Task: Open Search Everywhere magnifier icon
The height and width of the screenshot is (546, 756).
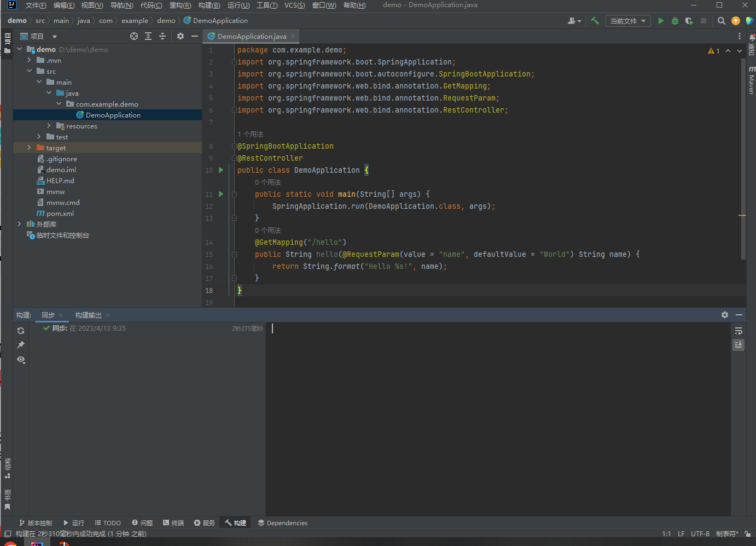Action: click(x=722, y=21)
